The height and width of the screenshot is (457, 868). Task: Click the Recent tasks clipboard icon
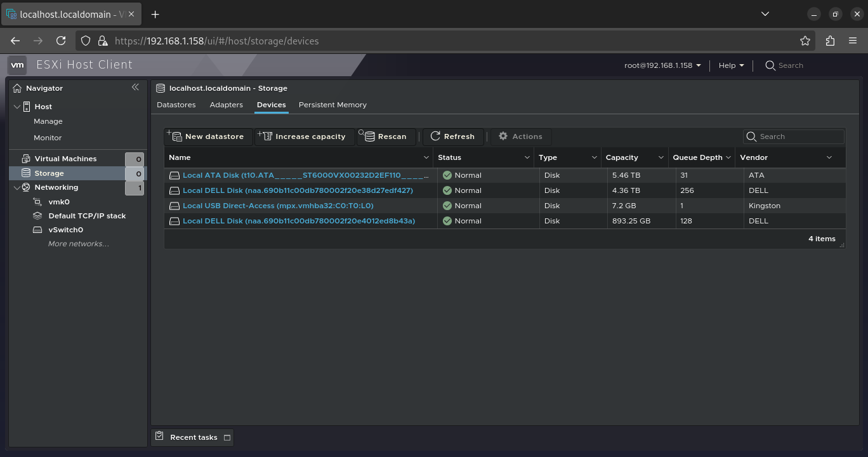160,437
